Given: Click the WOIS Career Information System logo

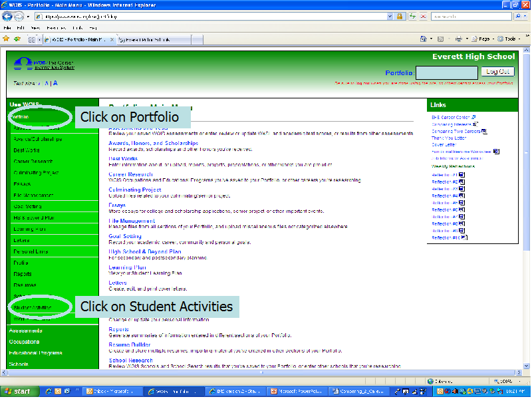Looking at the screenshot, I should coord(44,63).
